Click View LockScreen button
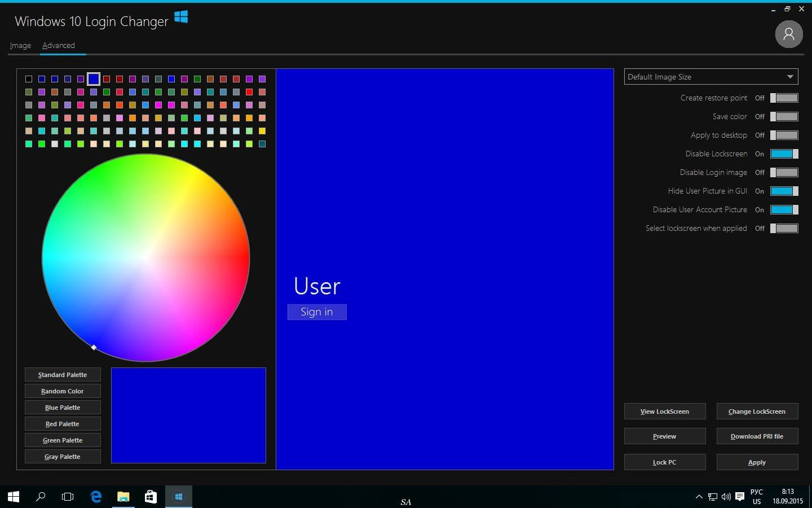The image size is (812, 508). 665,411
